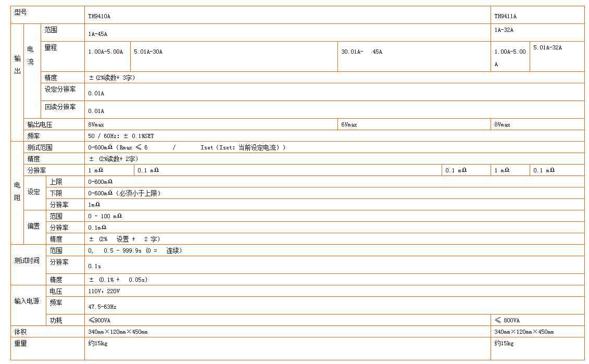Select the 47.5-63Hz frequency value

102,307
